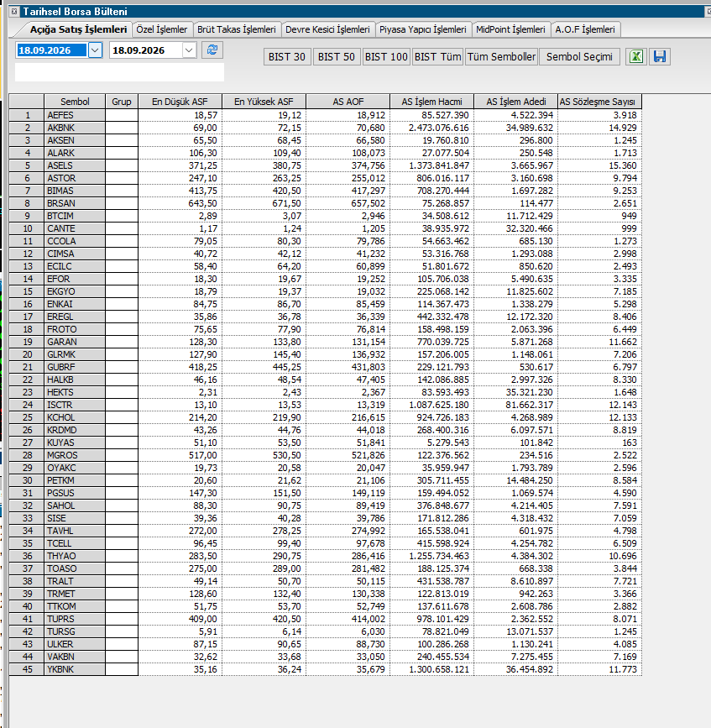Open the Brüt Takas İşlemleri tab
Screen dimensions: 711x728
tap(236, 29)
